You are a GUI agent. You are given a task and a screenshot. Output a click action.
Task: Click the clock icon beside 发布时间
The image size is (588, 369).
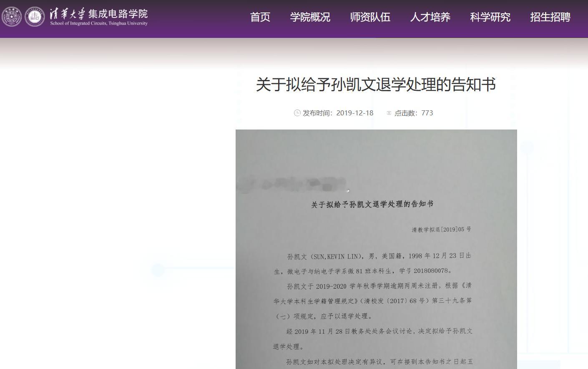pos(297,113)
